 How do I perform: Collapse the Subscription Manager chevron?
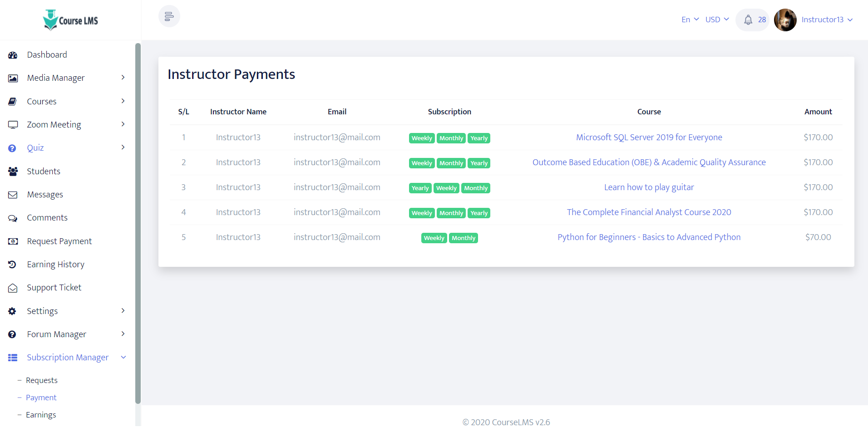(123, 358)
